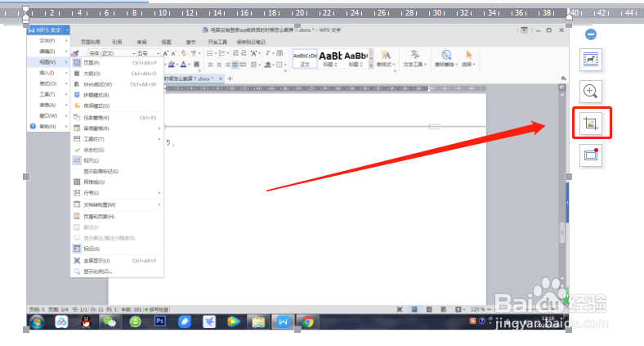
Task: Click the decrease font size A- icon
Action: tap(174, 53)
